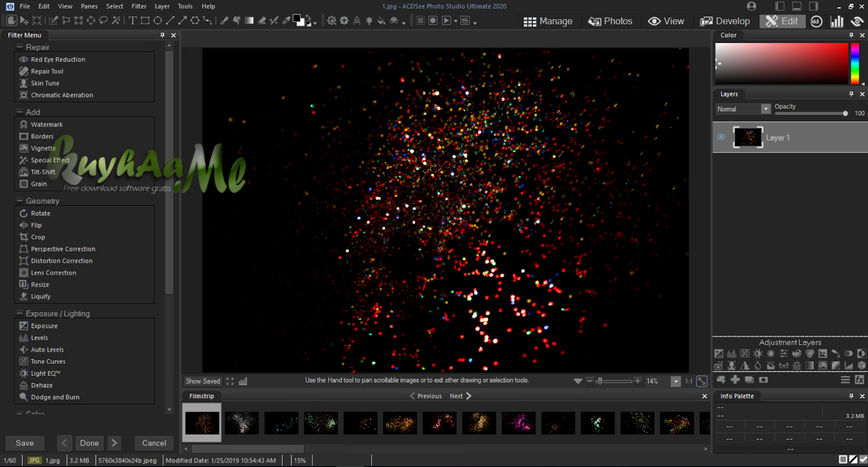Open the Filter menu in menu bar
The image size is (868, 467).
point(139,6)
